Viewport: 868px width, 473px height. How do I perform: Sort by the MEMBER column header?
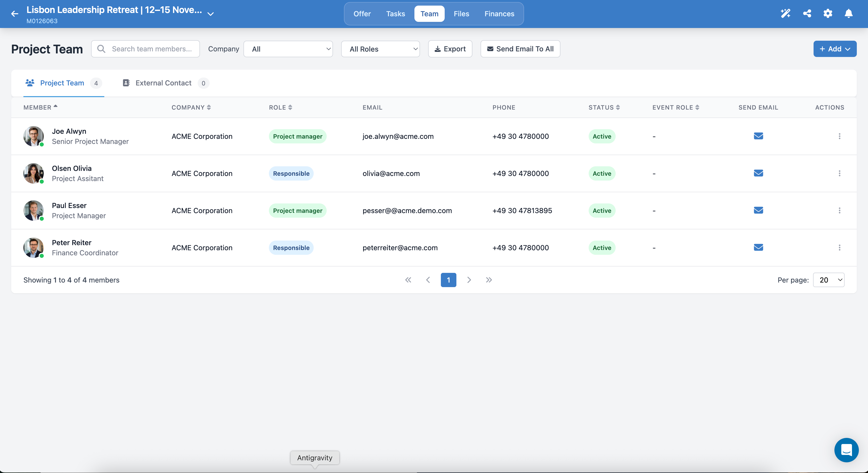(40, 107)
